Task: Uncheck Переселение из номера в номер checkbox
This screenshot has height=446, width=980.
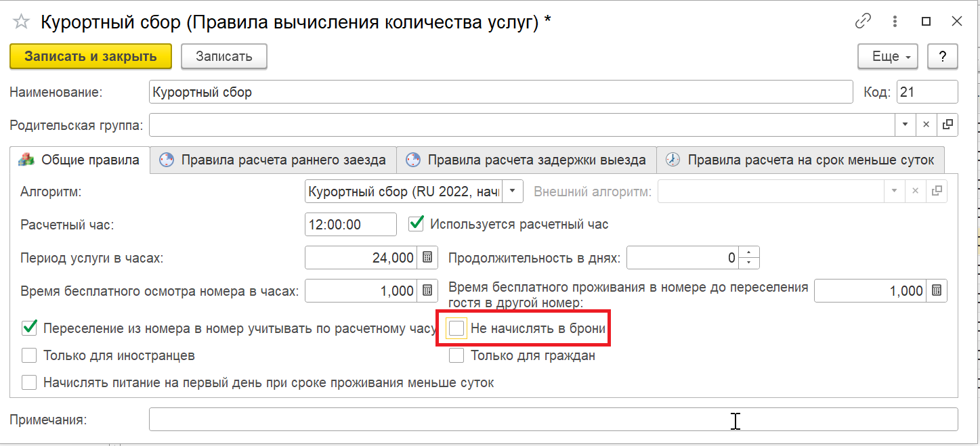Action: 29,329
